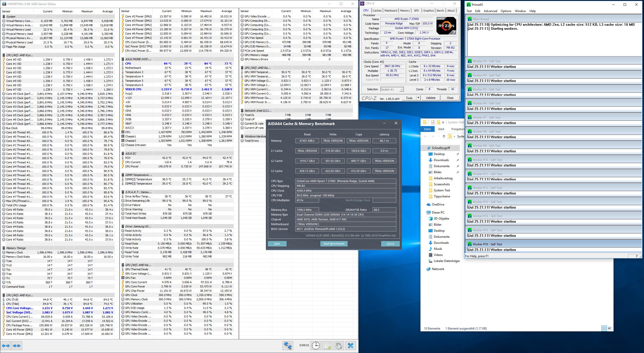Open 3D-Objekte in Explorer sidebar
644x353 pixels.
click(439, 219)
